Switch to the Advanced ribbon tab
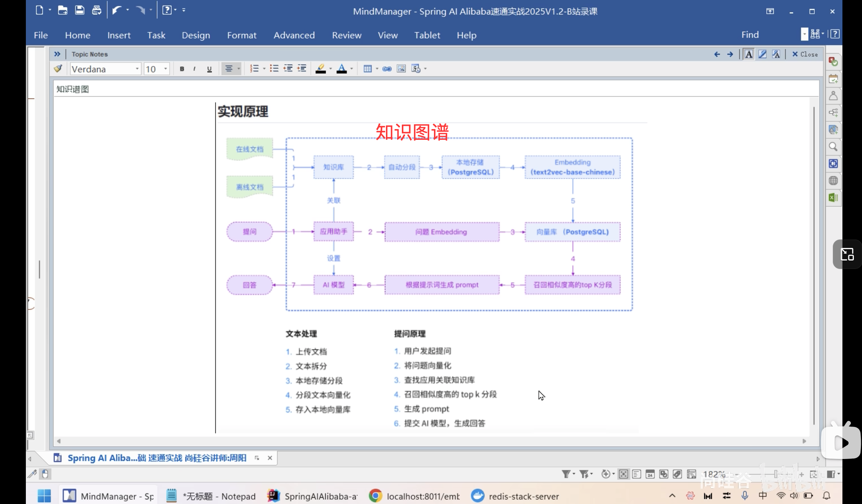Screen dimensions: 862x504 pos(294,35)
